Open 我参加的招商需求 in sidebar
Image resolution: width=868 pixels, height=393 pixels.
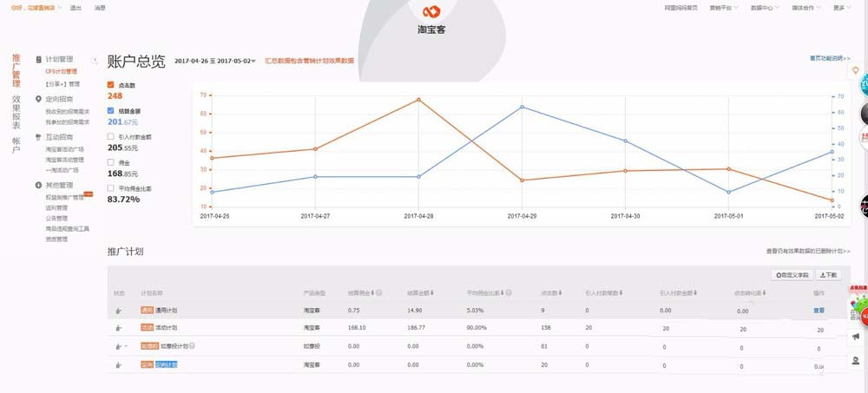pos(68,121)
